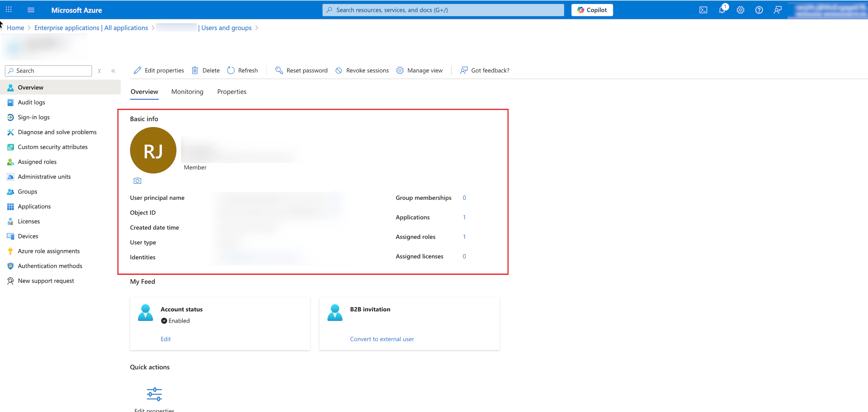Click the Convert to external user link

pos(382,339)
